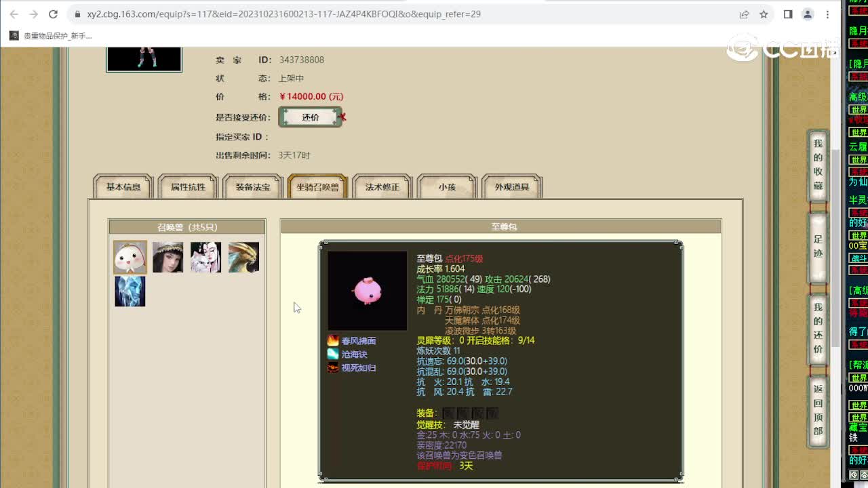Image resolution: width=868 pixels, height=488 pixels.
Task: Open the browser side panel
Action: 788,14
